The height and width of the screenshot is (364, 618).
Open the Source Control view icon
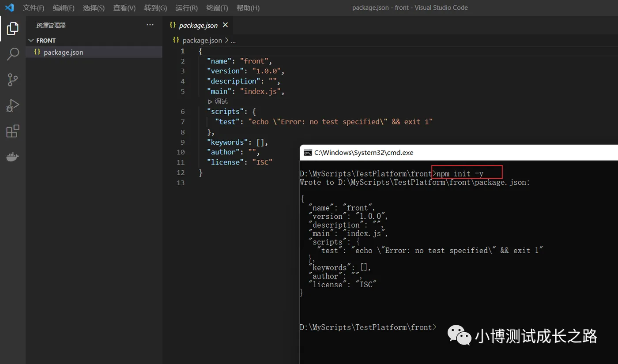pyautogui.click(x=12, y=80)
